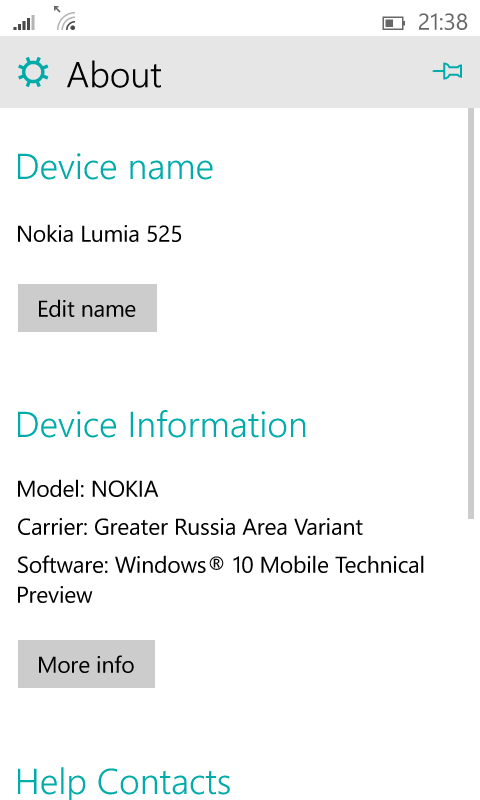Select the Software: Windows 10 Mobile line
480x800 pixels.
pyautogui.click(x=221, y=580)
